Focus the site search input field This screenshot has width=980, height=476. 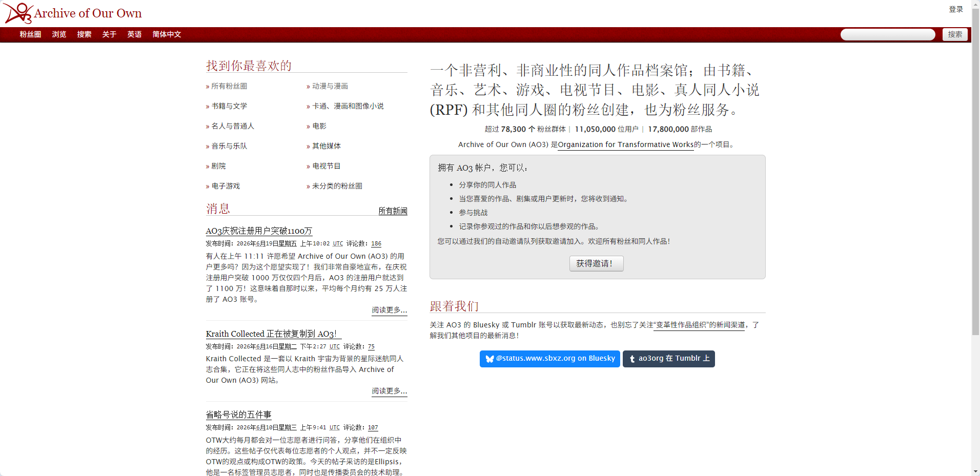pyautogui.click(x=888, y=34)
